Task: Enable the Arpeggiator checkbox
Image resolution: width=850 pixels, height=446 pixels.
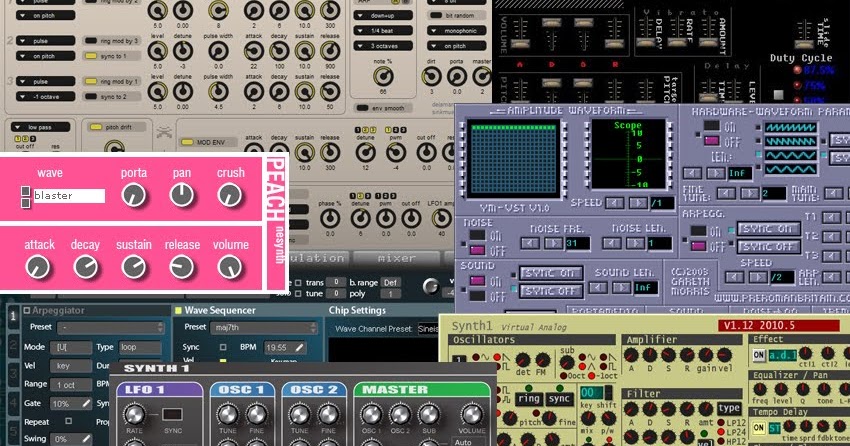Action: [x=27, y=311]
